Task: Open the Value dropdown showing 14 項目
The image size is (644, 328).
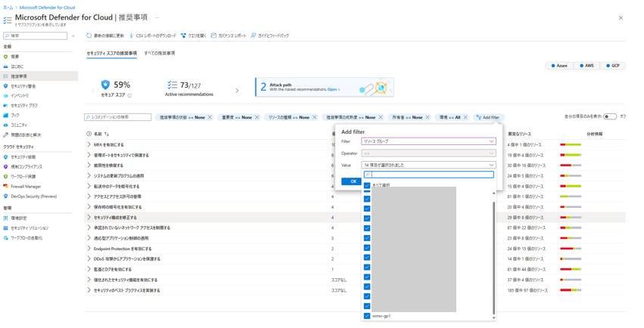Action: pos(429,165)
